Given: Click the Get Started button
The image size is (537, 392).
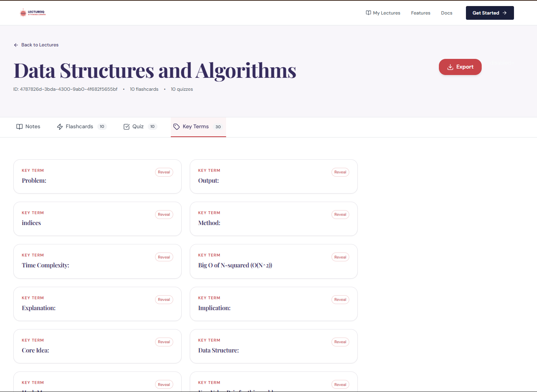Looking at the screenshot, I should click(490, 13).
